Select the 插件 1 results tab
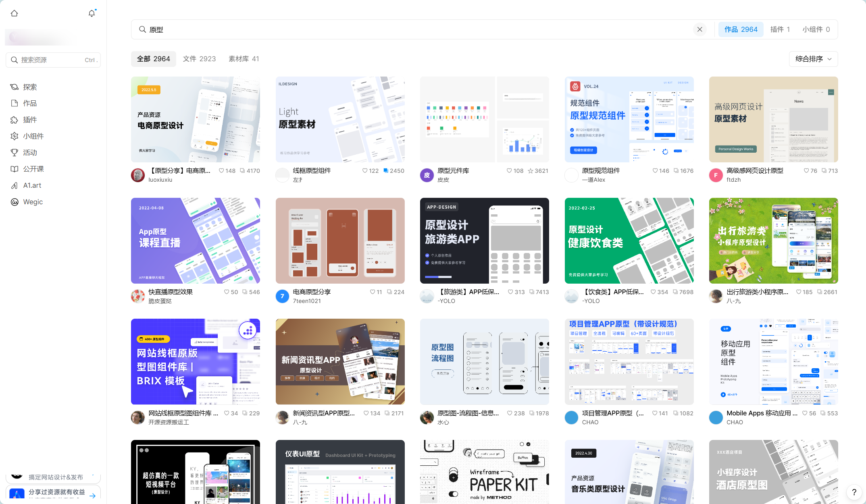 780,29
